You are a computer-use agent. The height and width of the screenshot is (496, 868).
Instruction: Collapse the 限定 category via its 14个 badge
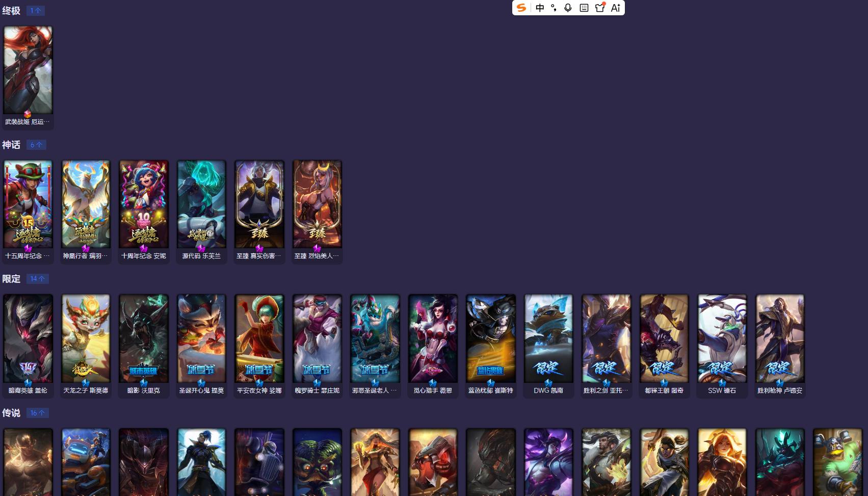coord(38,279)
